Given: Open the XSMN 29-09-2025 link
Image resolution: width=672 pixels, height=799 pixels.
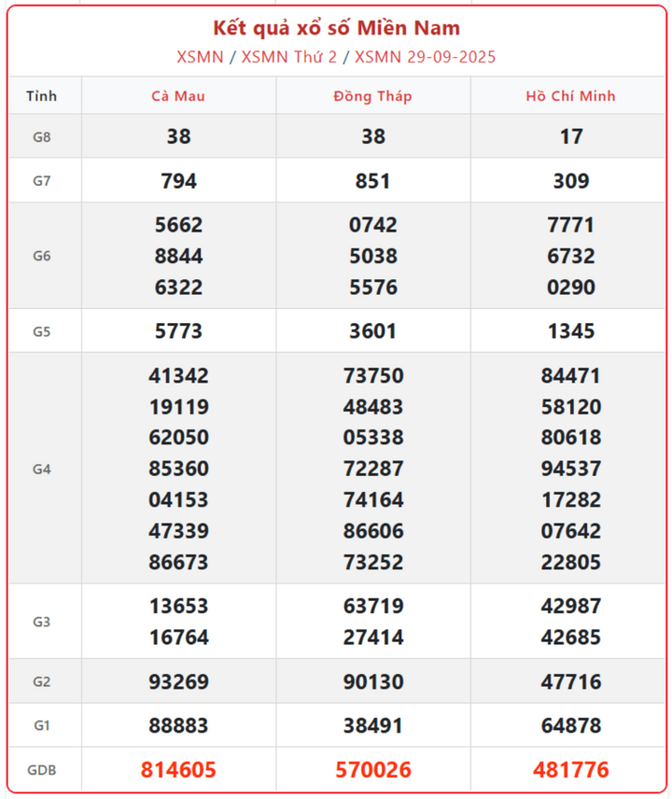Looking at the screenshot, I should click(426, 57).
